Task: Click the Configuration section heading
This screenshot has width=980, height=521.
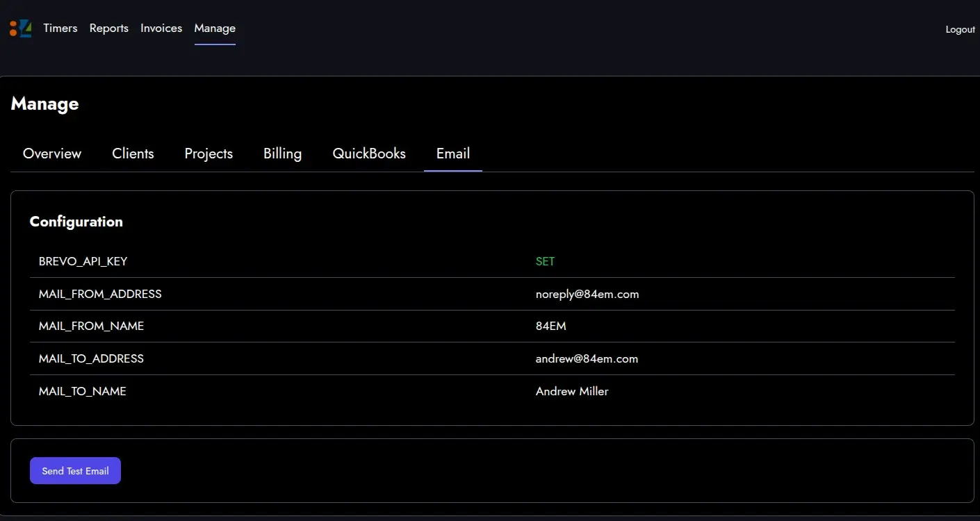Action: [x=76, y=222]
